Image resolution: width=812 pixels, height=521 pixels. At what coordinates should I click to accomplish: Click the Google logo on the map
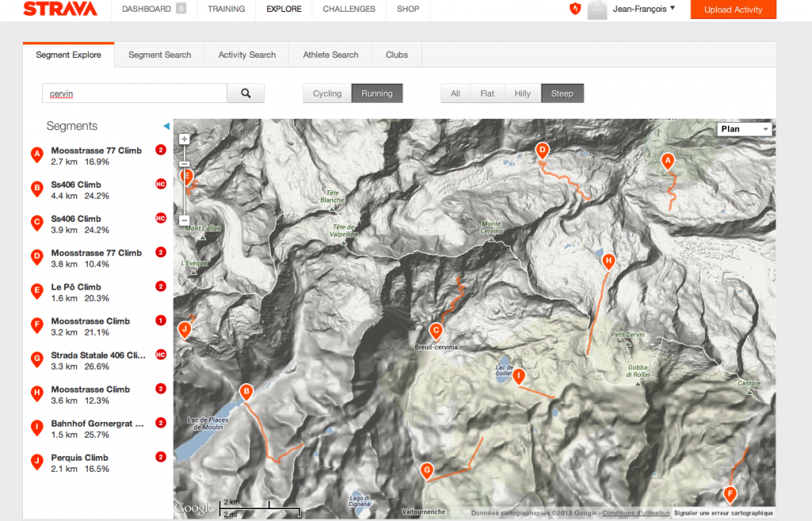(x=194, y=508)
